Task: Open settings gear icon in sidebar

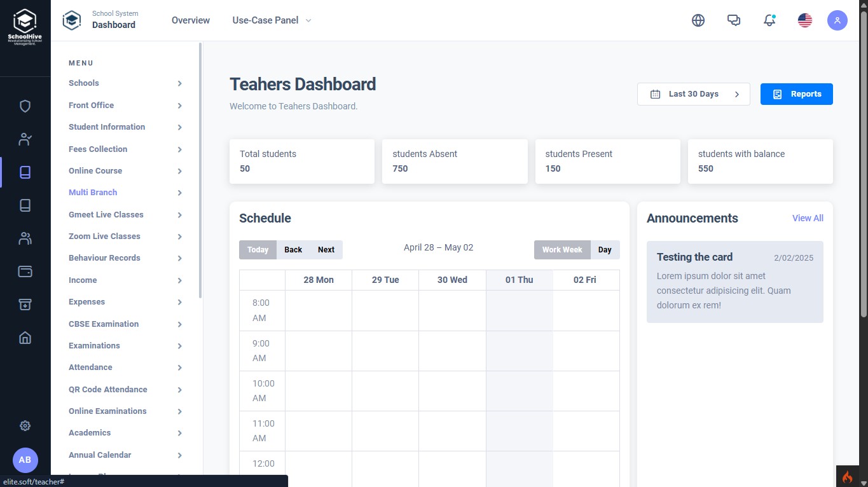Action: [25, 426]
